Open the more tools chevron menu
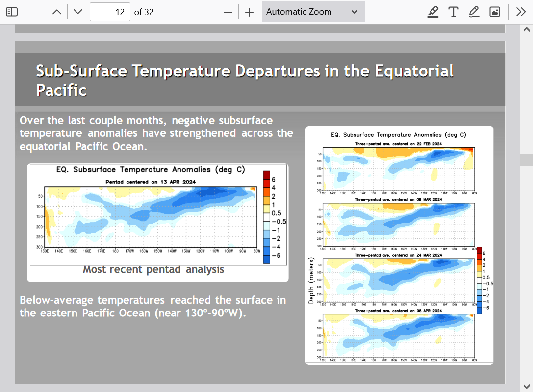 point(521,12)
